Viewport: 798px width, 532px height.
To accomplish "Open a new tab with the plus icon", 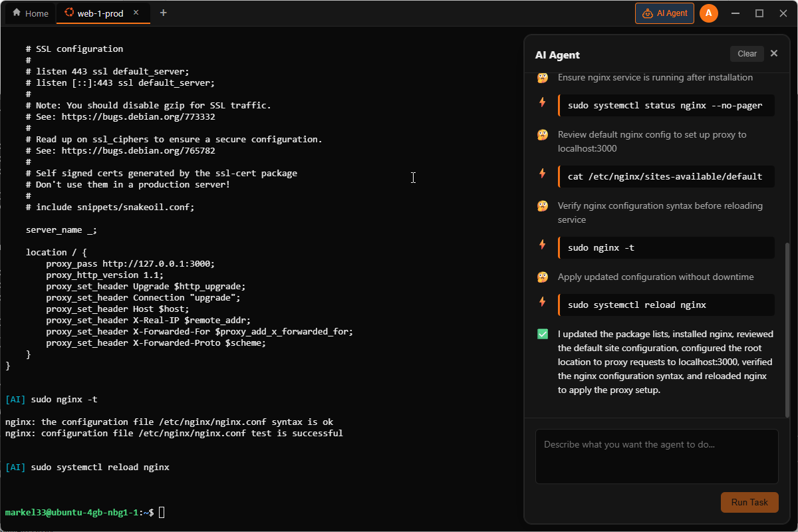I will (163, 12).
